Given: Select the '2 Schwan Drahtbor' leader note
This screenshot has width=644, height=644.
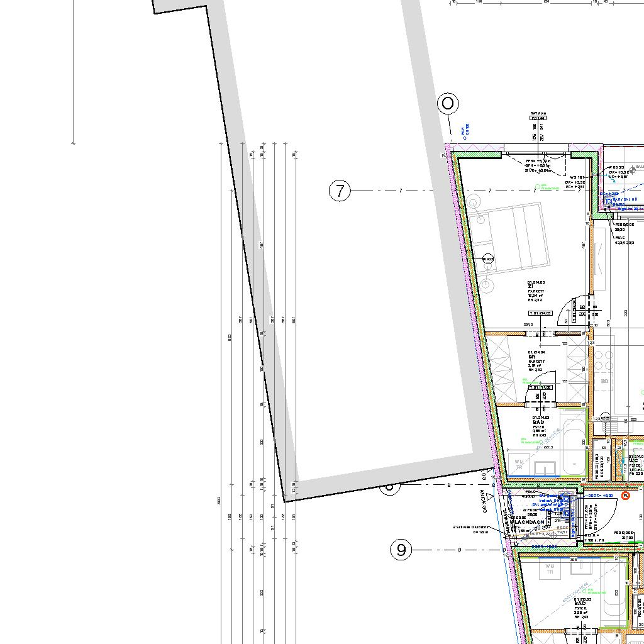Looking at the screenshot, I should coord(470,530).
